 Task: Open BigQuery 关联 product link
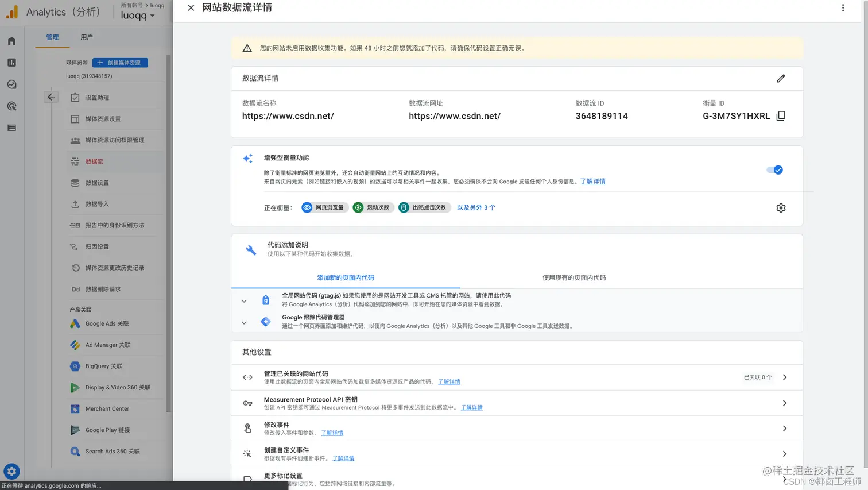pos(115,366)
